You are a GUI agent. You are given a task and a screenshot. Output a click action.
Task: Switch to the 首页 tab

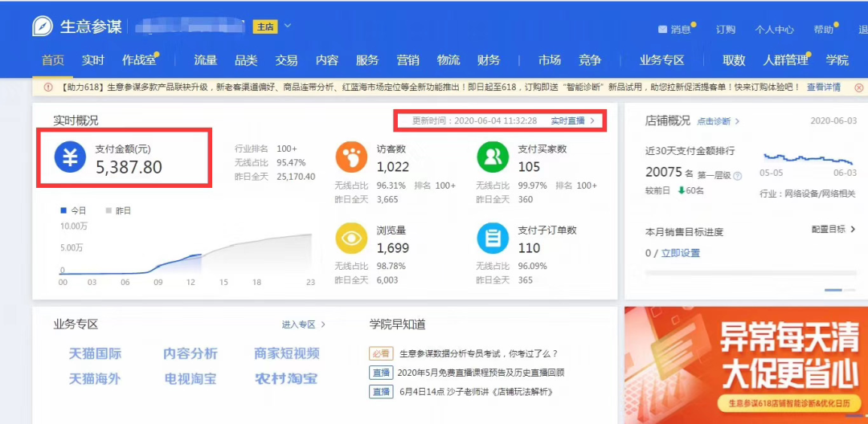[53, 60]
